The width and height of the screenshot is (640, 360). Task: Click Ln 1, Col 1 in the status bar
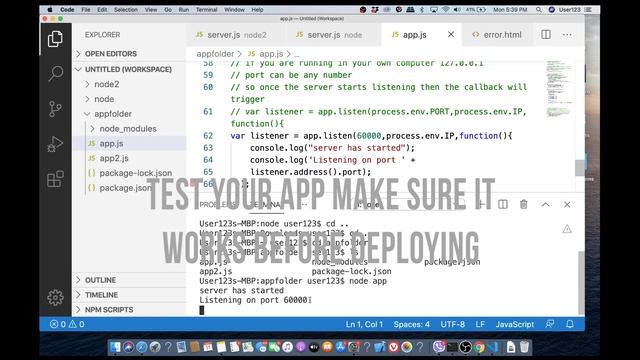[x=364, y=324]
